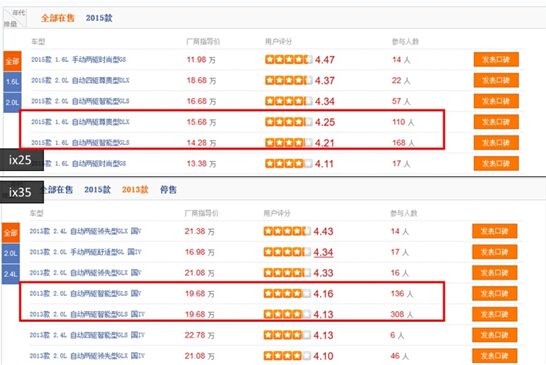Screen dimensions: 546x365
Task: Click the 168 人 participant count
Action: (403, 143)
